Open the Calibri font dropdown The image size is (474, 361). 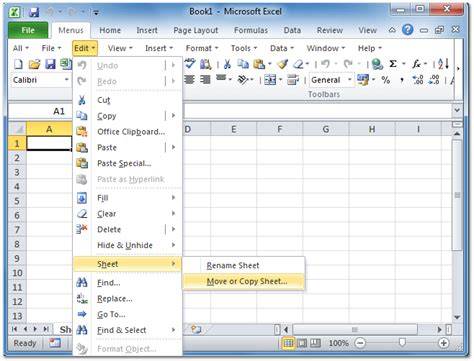tap(67, 80)
